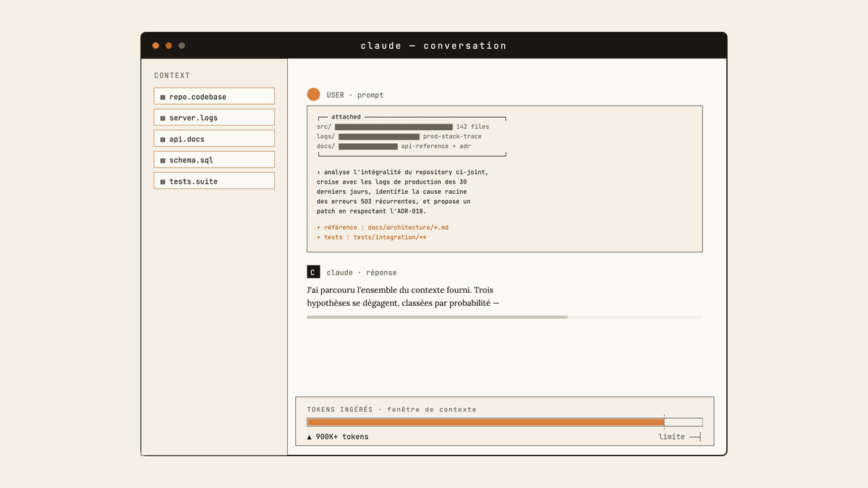Click the '142 files' label
868x488 pixels.
coord(472,127)
